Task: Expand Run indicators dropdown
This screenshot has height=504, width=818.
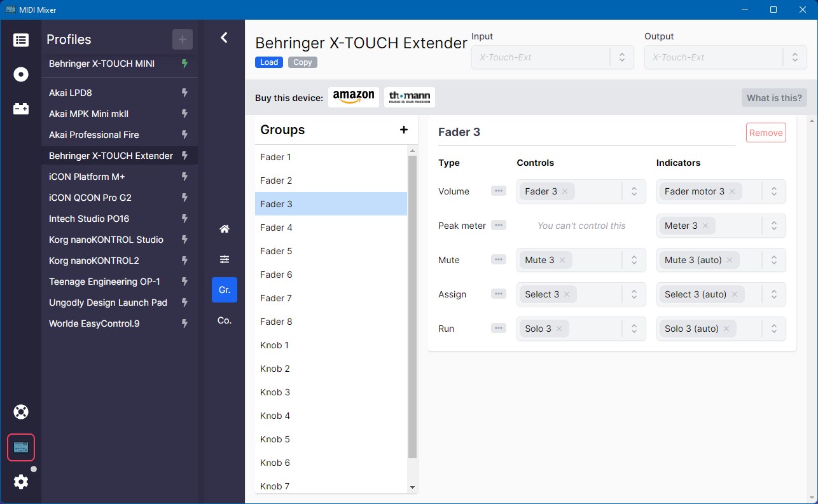Action: (x=774, y=329)
